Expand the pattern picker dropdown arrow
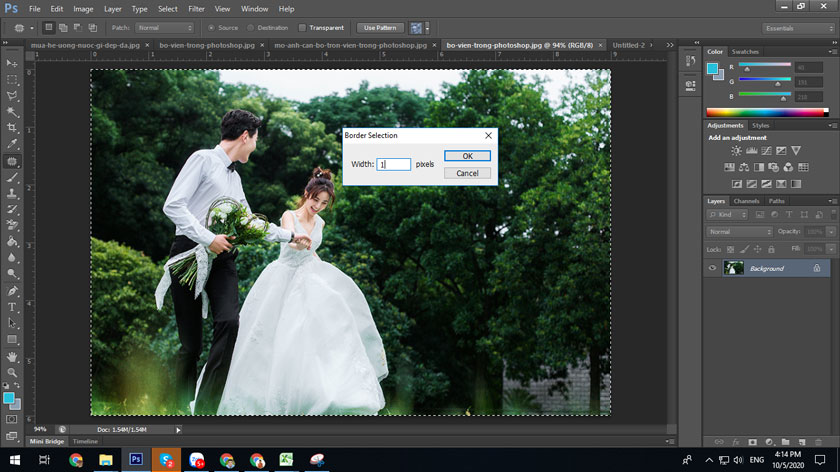The width and height of the screenshot is (840, 472). point(427,28)
